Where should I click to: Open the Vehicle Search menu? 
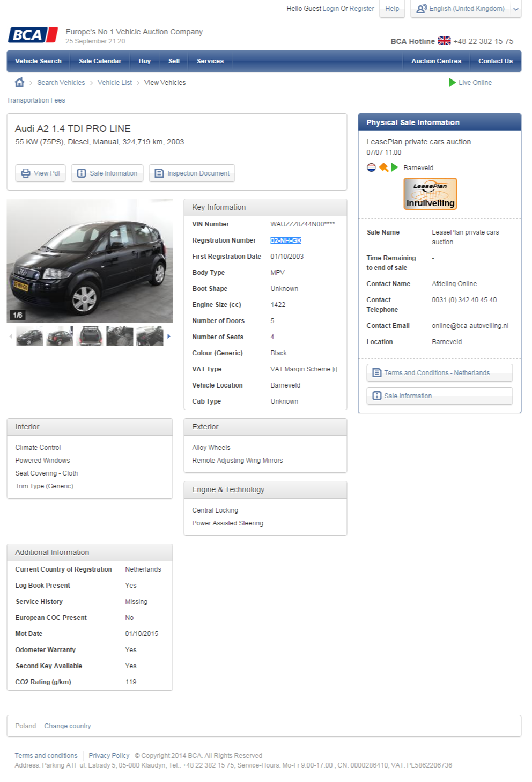(x=38, y=61)
